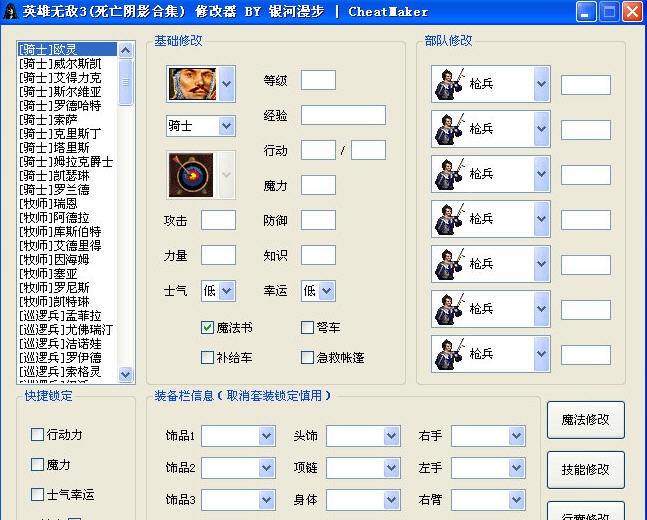This screenshot has width=647, height=520.
Task: Expand the first 枪兵 troop dropdown
Action: pyautogui.click(x=541, y=84)
